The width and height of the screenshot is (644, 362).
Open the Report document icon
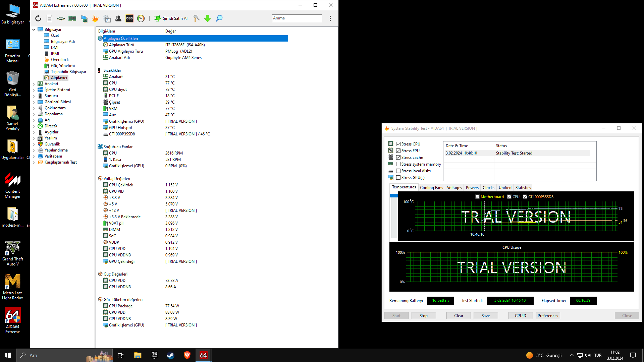[49, 18]
